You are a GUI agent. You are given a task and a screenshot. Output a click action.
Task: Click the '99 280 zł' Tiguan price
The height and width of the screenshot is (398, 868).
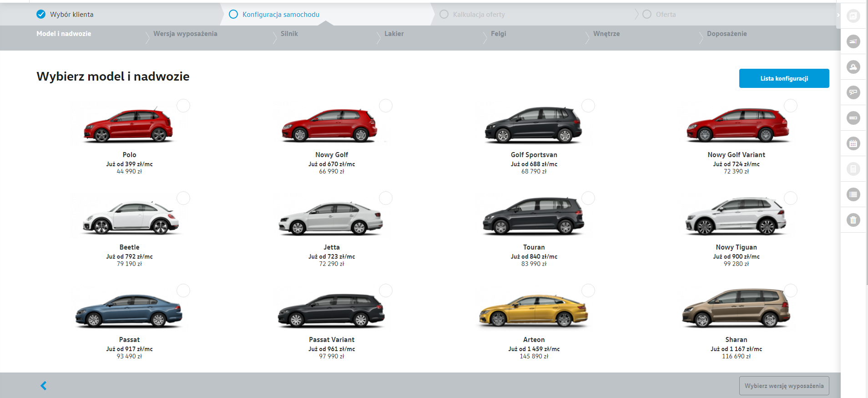737,264
